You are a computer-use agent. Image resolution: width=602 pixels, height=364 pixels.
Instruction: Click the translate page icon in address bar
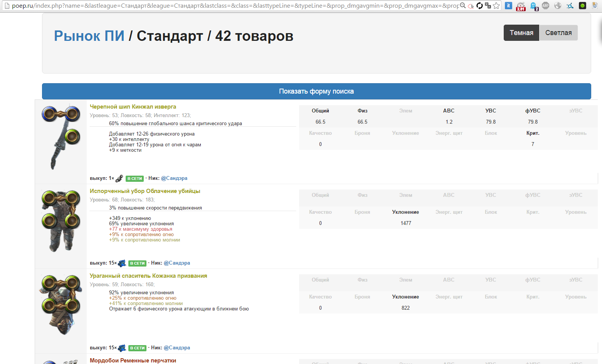coord(488,5)
